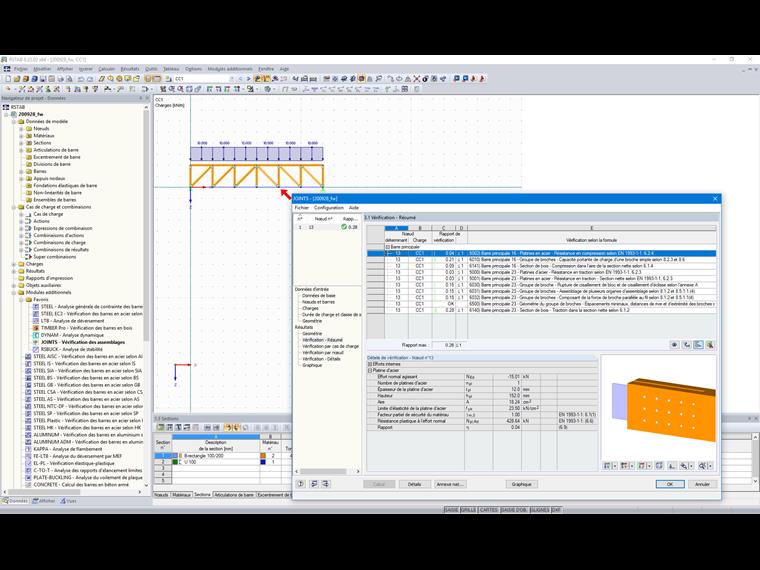This screenshot has width=760, height=570.
Task: Click the OK button in JOINTS dialog
Action: [x=670, y=484]
